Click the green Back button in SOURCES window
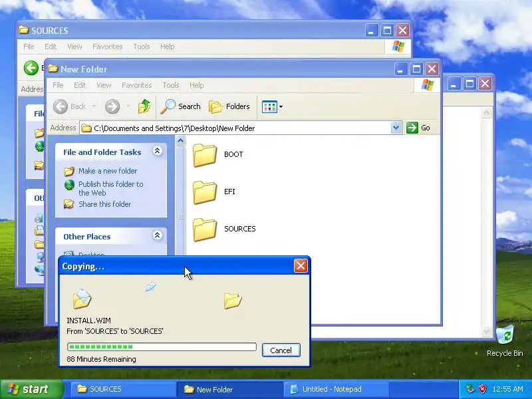Viewport: 532px width, 399px height. click(31, 68)
